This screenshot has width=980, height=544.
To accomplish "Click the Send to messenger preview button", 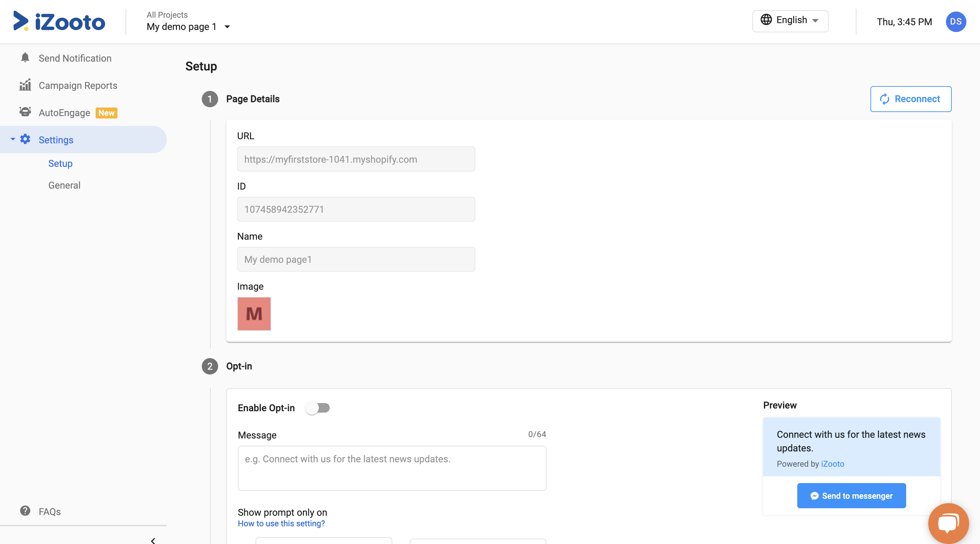I will click(x=851, y=496).
